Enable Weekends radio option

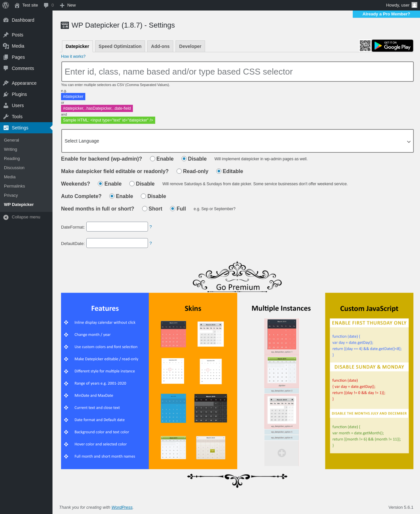[x=100, y=184]
